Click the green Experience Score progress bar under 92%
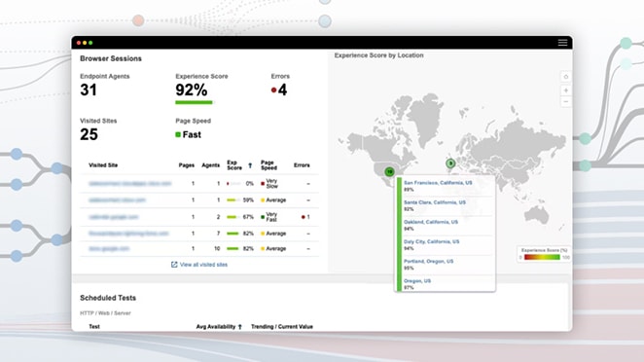The height and width of the screenshot is (362, 644). (x=194, y=102)
